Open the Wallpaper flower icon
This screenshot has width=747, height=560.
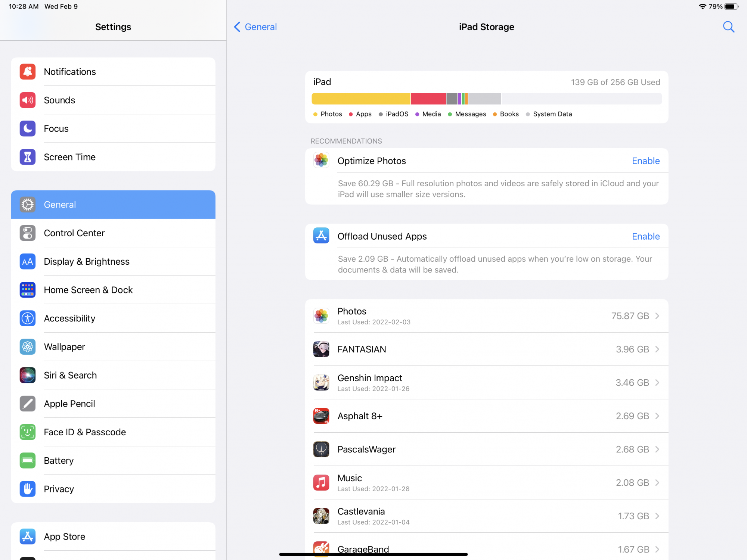[28, 347]
